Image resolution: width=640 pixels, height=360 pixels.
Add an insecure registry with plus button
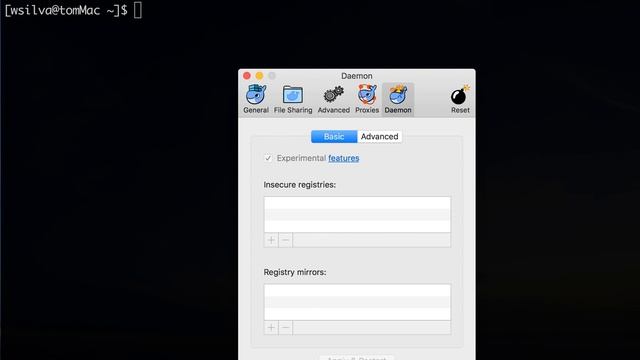click(x=271, y=240)
